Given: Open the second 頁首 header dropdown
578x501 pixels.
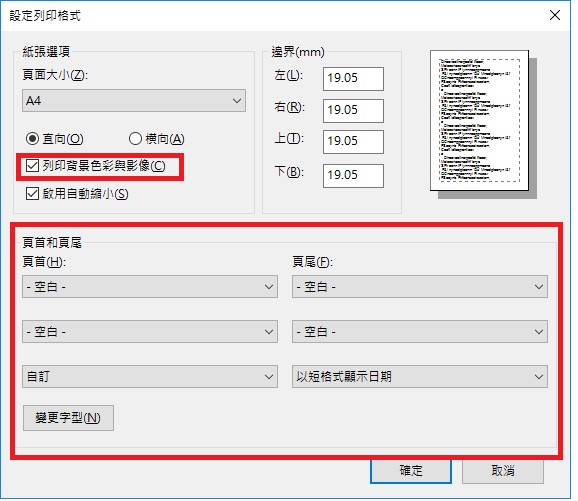Looking at the screenshot, I should (x=150, y=331).
